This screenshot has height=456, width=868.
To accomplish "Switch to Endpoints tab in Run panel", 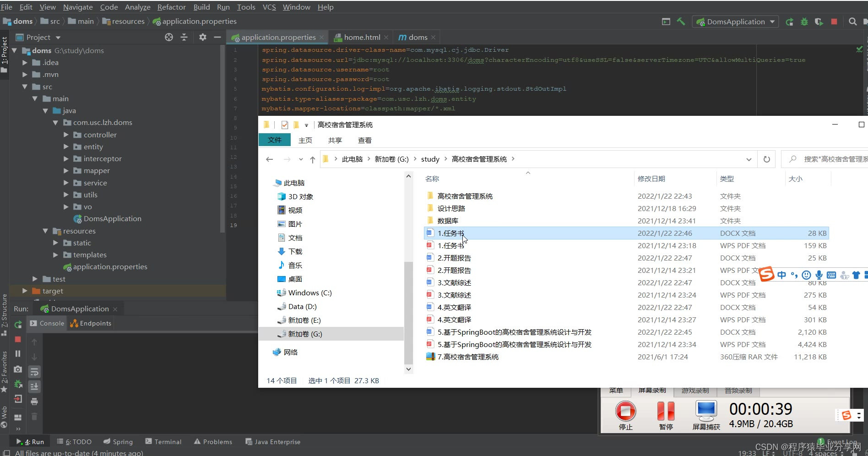I will (91, 323).
